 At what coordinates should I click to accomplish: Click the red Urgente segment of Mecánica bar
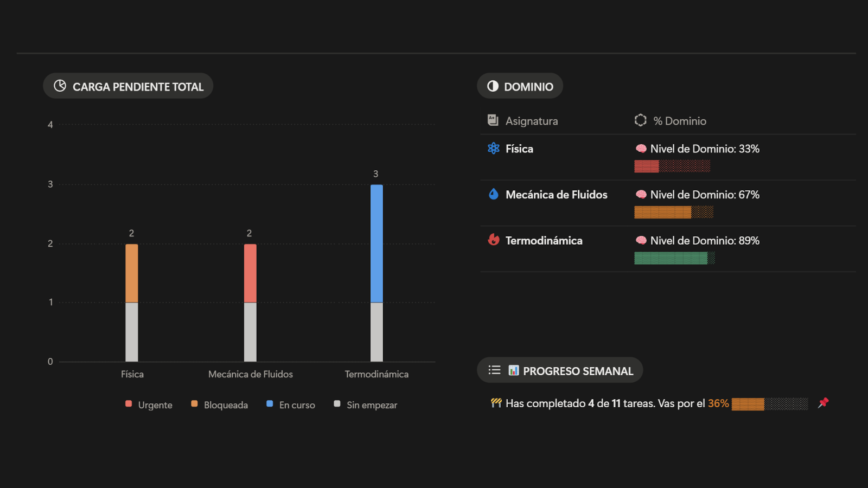[x=250, y=273]
